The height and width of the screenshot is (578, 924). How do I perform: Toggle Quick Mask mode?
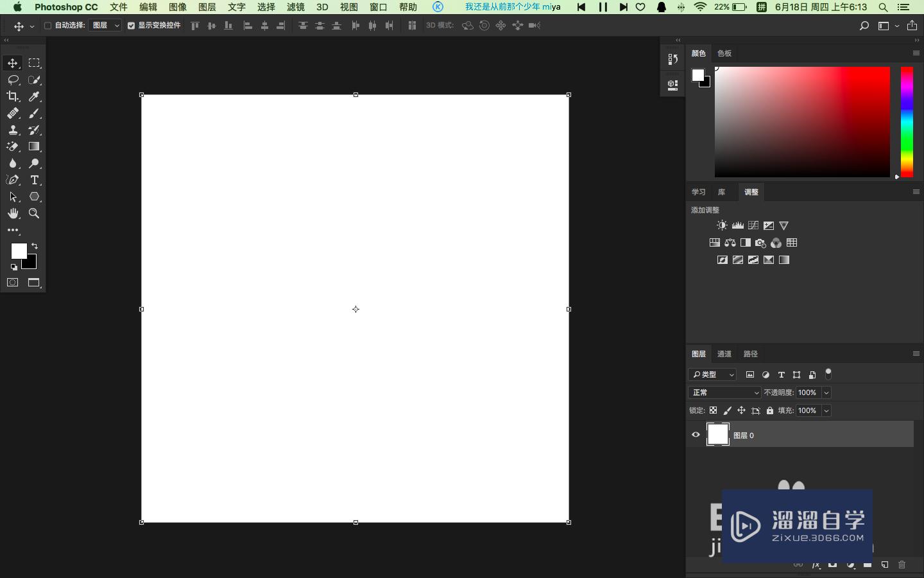pos(13,283)
